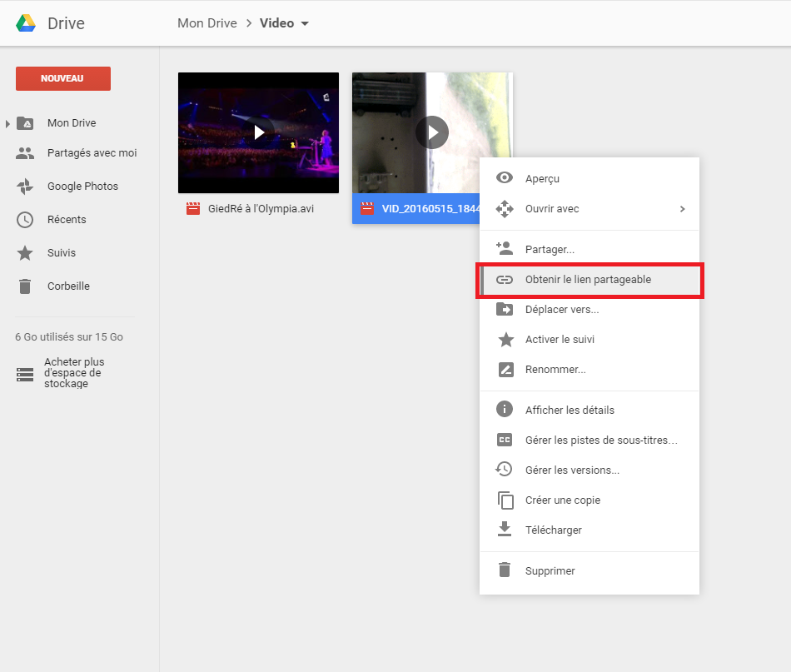Select Supprimer in the context menu
791x672 pixels.
click(550, 571)
